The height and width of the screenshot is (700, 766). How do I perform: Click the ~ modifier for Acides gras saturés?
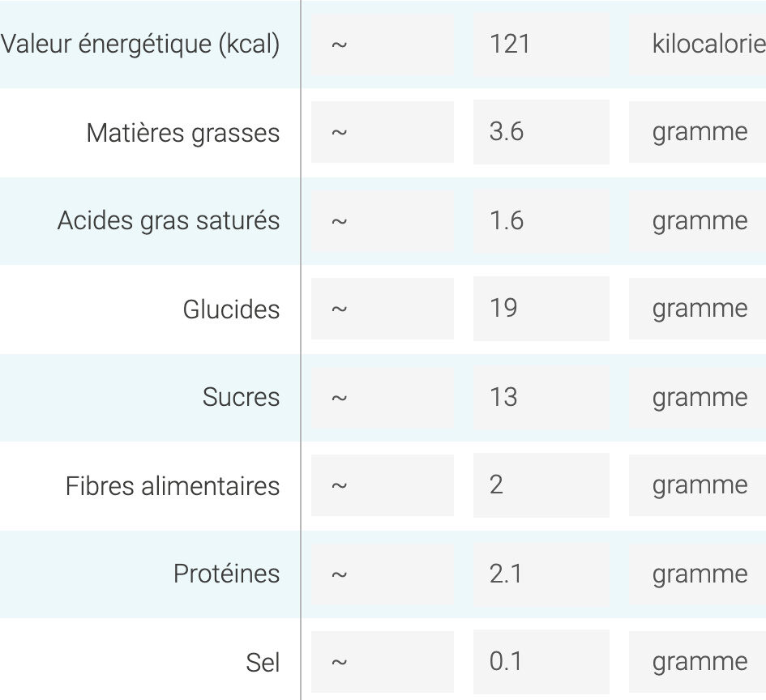point(382,220)
